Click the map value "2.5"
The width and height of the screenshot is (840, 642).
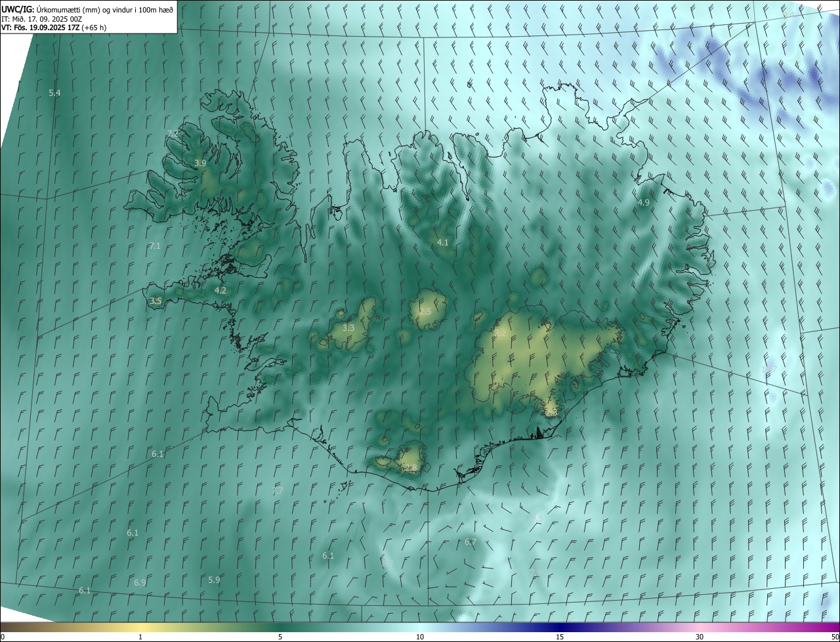tap(425, 311)
